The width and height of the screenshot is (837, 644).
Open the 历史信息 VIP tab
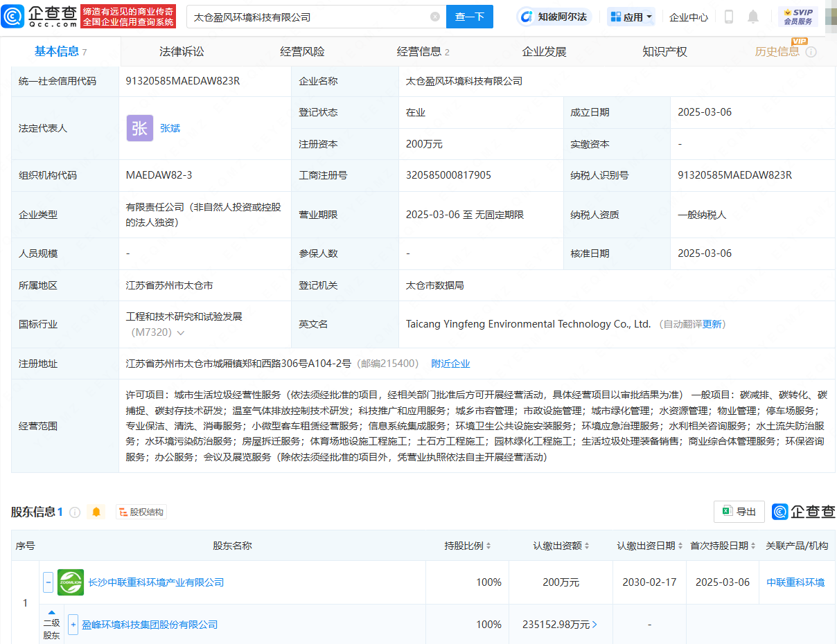click(777, 52)
